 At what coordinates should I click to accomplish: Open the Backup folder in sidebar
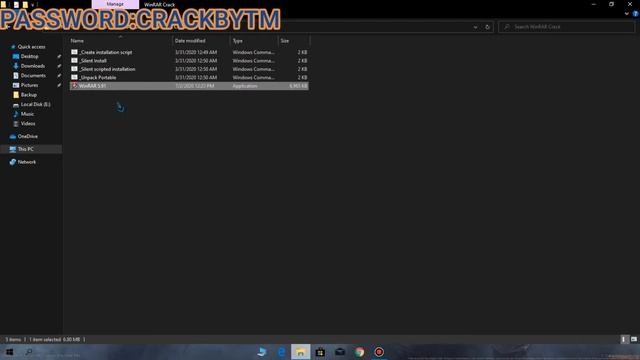click(x=29, y=95)
